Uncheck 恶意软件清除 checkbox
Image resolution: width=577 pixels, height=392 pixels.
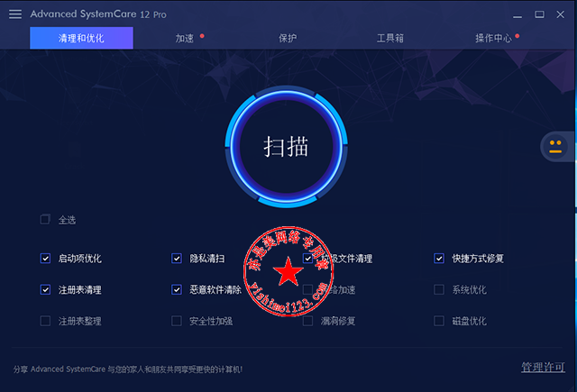click(177, 290)
